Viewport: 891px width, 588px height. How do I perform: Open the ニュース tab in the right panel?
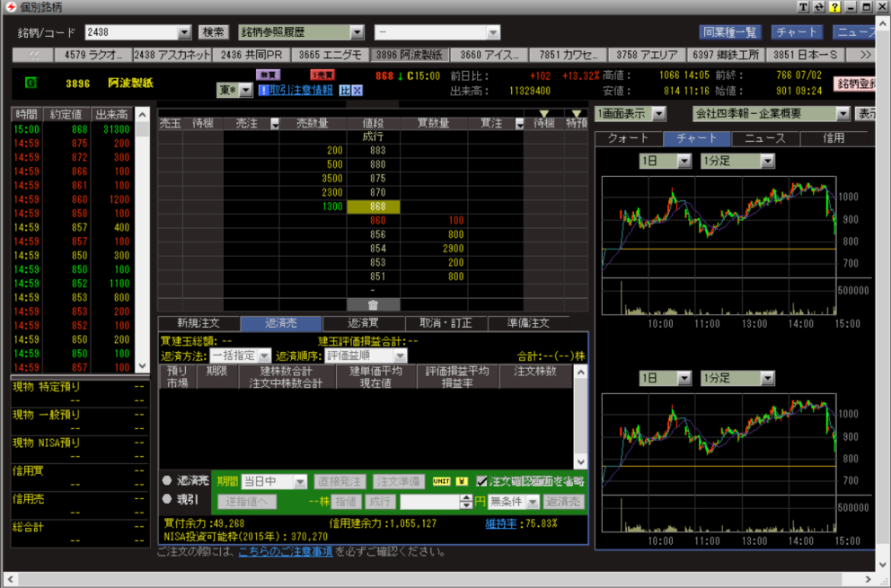pos(765,138)
